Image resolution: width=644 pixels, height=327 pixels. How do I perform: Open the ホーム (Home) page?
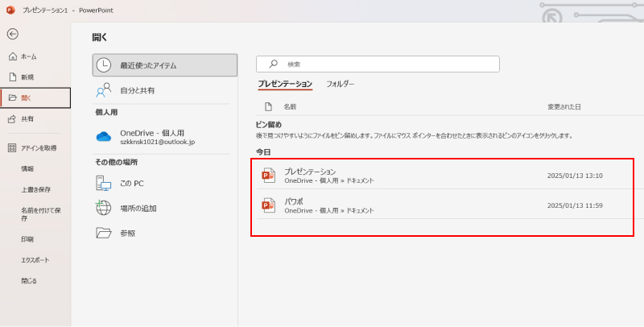tap(28, 56)
